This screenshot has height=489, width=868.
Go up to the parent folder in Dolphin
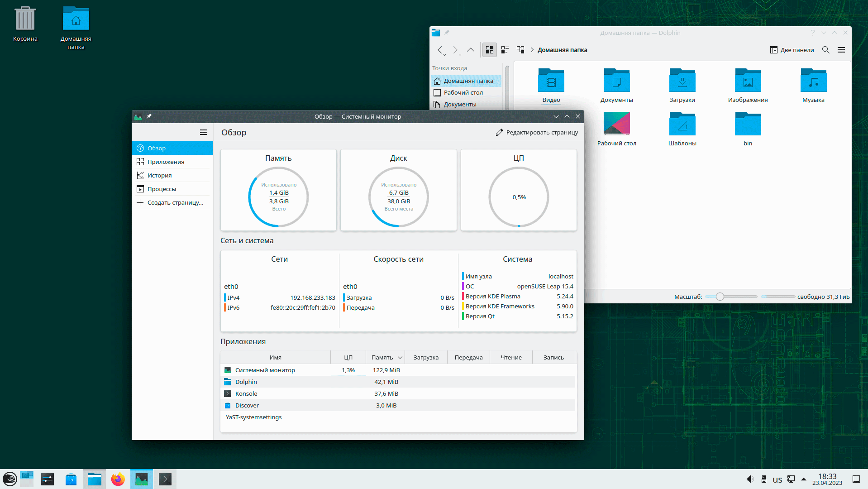tap(471, 50)
